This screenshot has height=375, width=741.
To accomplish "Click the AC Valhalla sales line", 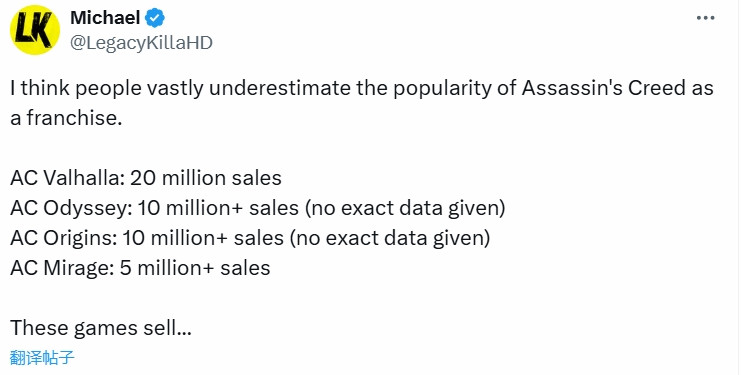I will click(x=146, y=178).
